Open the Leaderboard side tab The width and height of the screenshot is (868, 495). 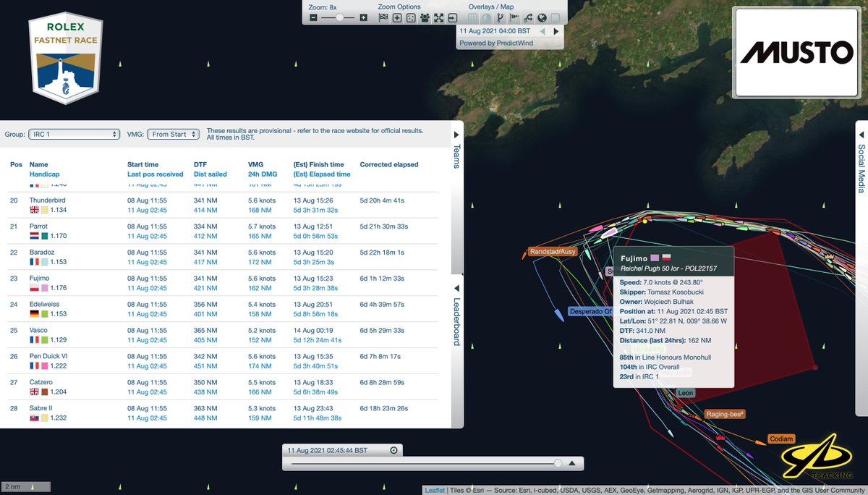pos(456,321)
